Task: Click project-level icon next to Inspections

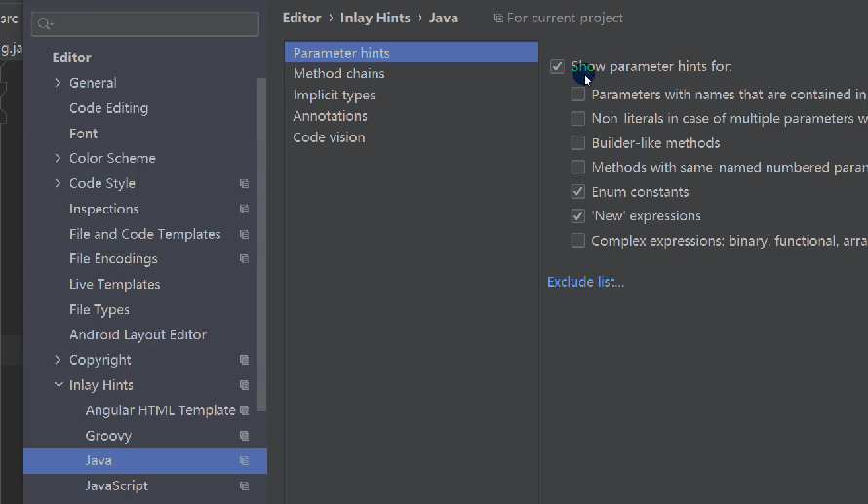Action: (244, 209)
